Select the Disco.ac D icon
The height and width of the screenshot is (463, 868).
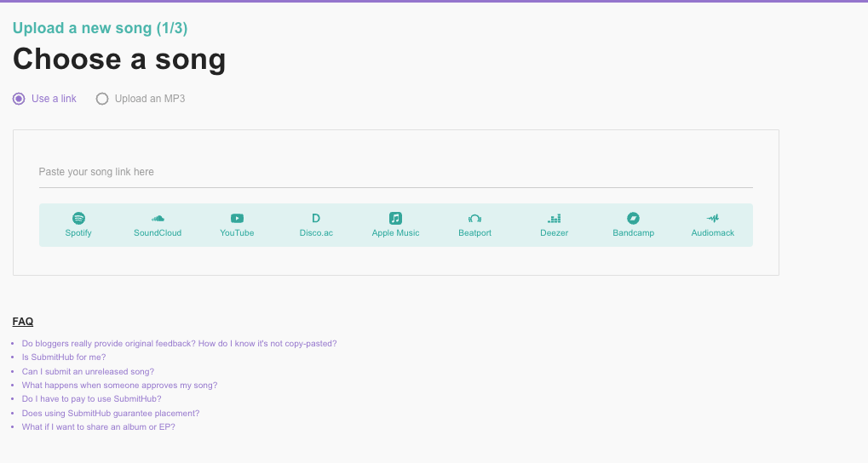[x=316, y=218]
